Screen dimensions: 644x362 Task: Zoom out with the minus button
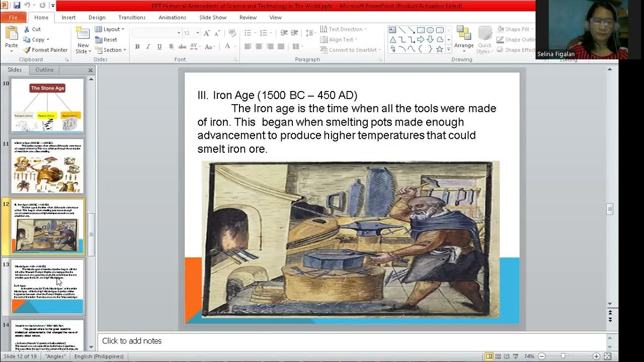[542, 356]
